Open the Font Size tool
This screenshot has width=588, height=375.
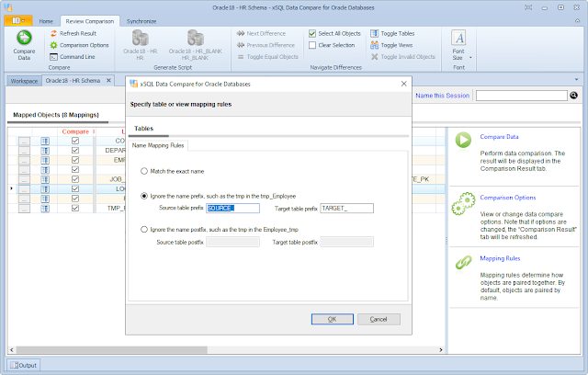458,45
